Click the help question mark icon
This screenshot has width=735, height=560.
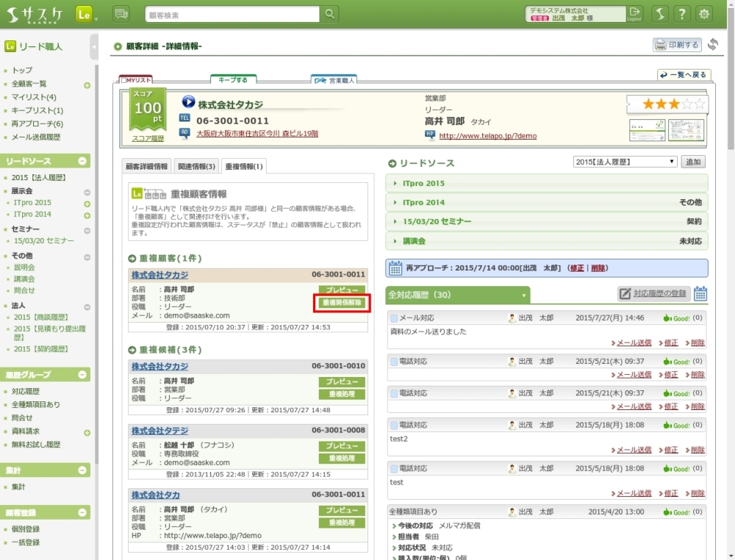pos(682,14)
